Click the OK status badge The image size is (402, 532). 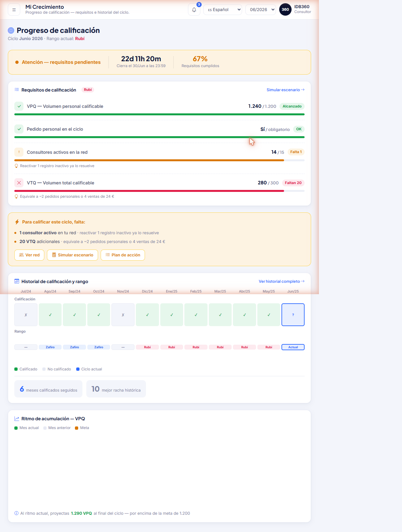tap(299, 129)
